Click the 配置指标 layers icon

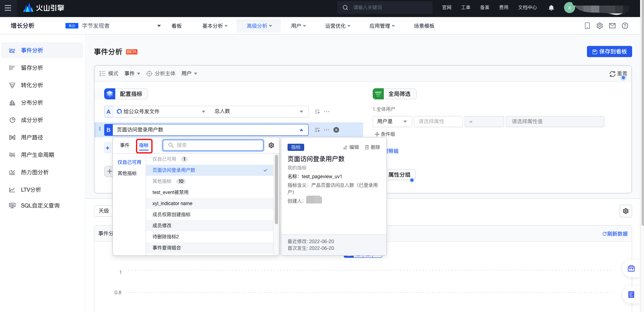(x=110, y=94)
